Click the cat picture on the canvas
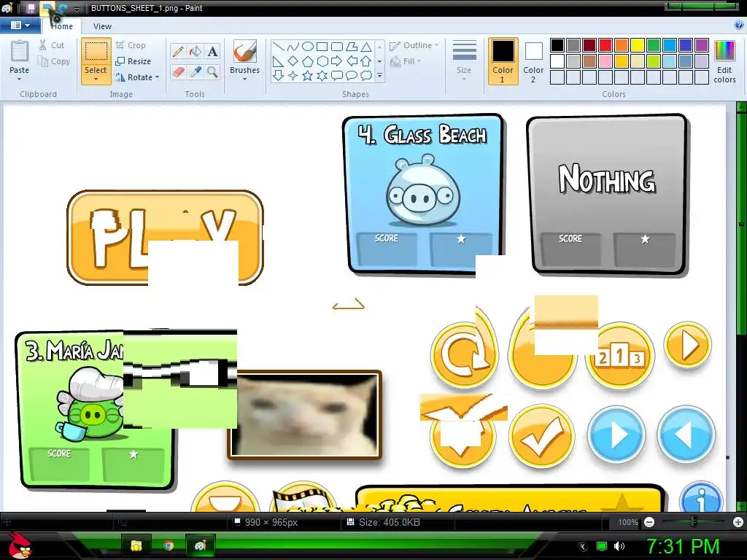The image size is (747, 560). tap(305, 414)
